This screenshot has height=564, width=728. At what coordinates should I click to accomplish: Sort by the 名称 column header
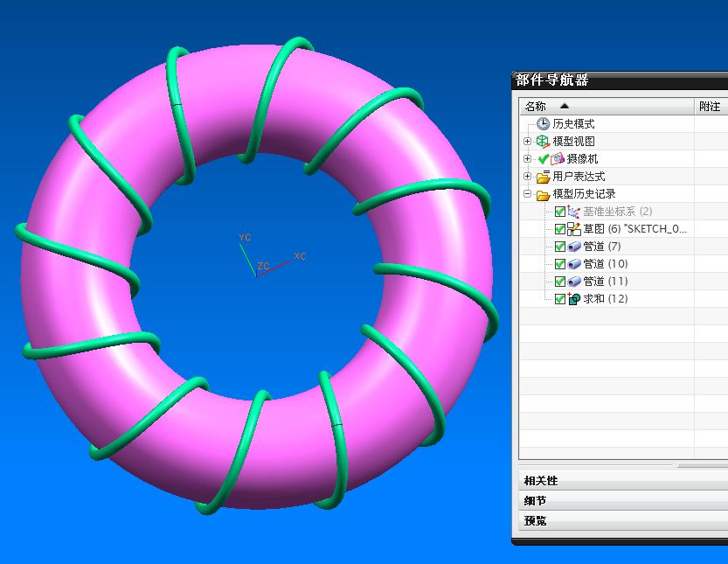(607, 107)
